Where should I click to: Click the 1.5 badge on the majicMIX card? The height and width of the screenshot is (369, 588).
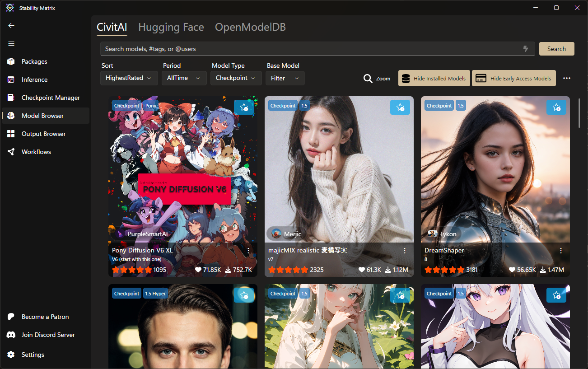point(304,106)
